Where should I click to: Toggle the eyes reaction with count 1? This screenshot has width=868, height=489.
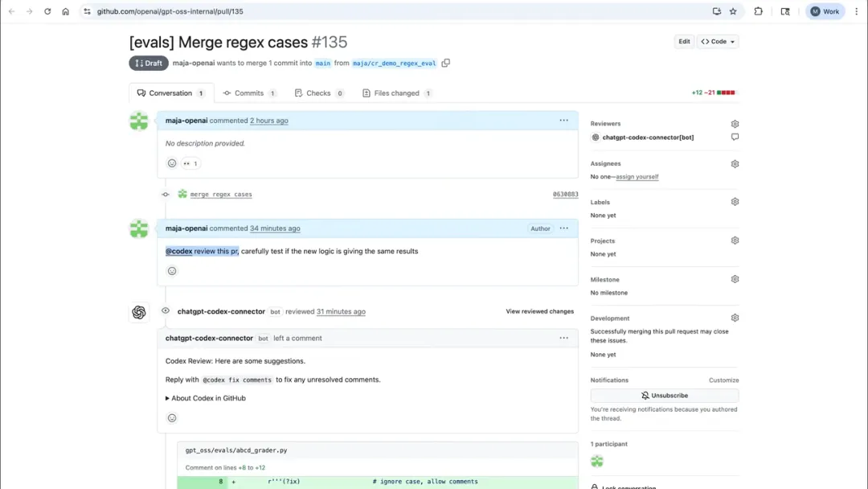(x=190, y=163)
